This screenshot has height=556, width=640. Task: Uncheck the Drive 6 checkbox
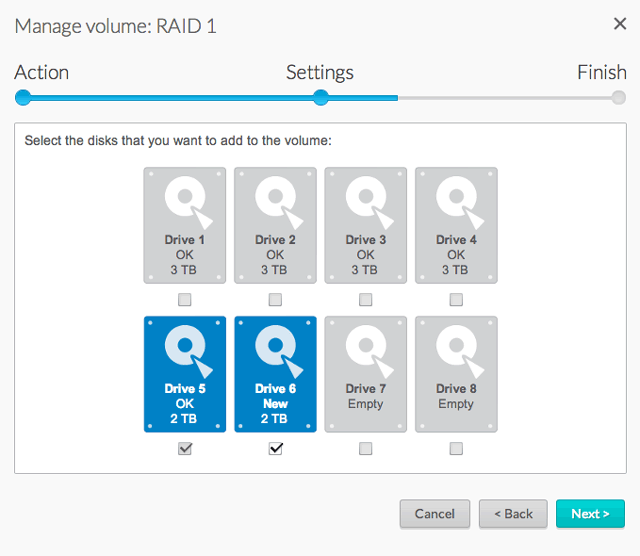[275, 449]
